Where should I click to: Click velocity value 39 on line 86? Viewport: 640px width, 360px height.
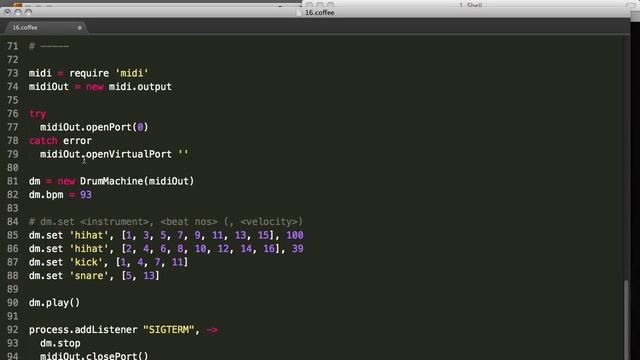click(x=298, y=249)
